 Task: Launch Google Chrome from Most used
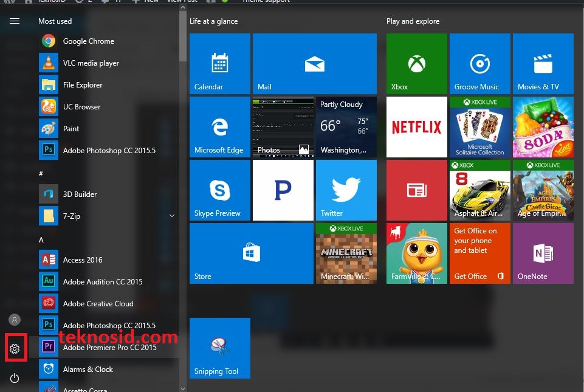[x=108, y=41]
